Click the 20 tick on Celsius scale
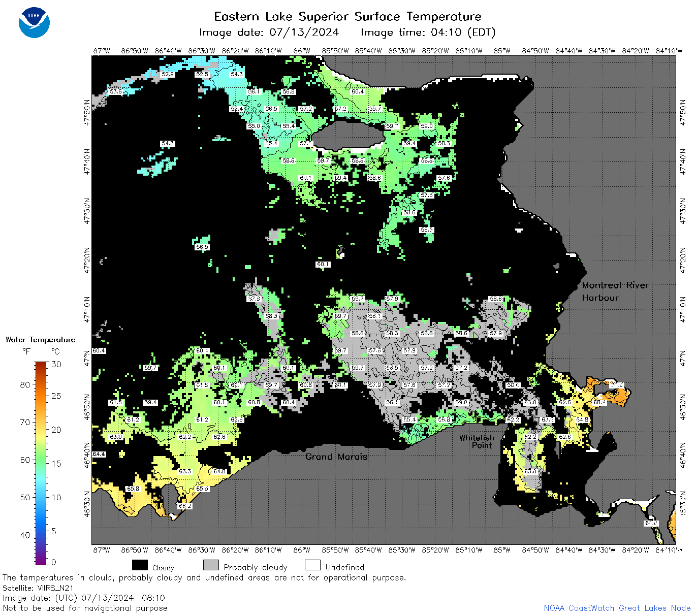This screenshot has width=696, height=616. [x=56, y=430]
